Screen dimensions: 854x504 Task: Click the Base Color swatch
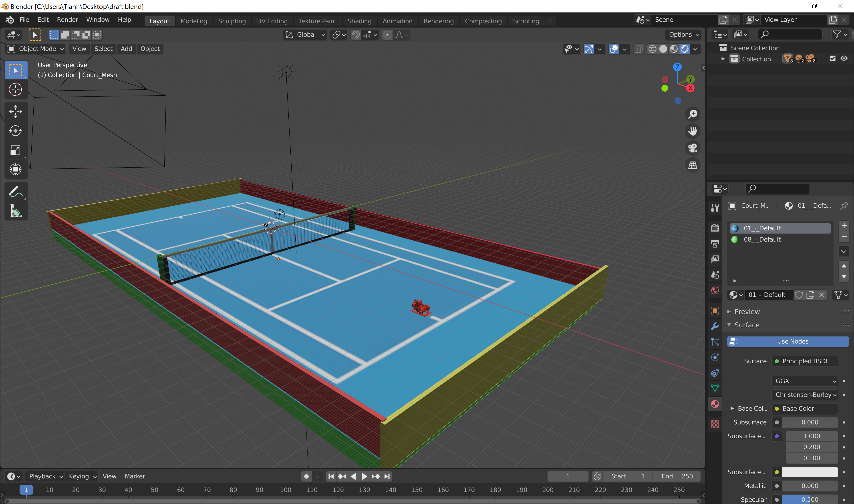[x=777, y=408]
